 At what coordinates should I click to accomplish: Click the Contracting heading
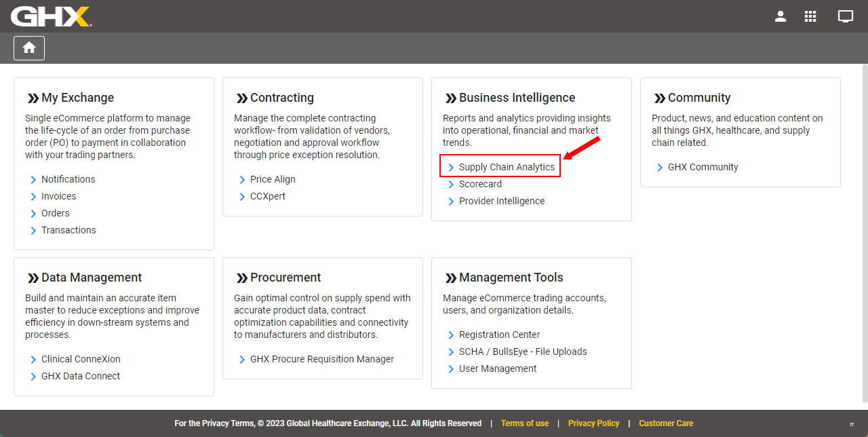click(x=282, y=98)
